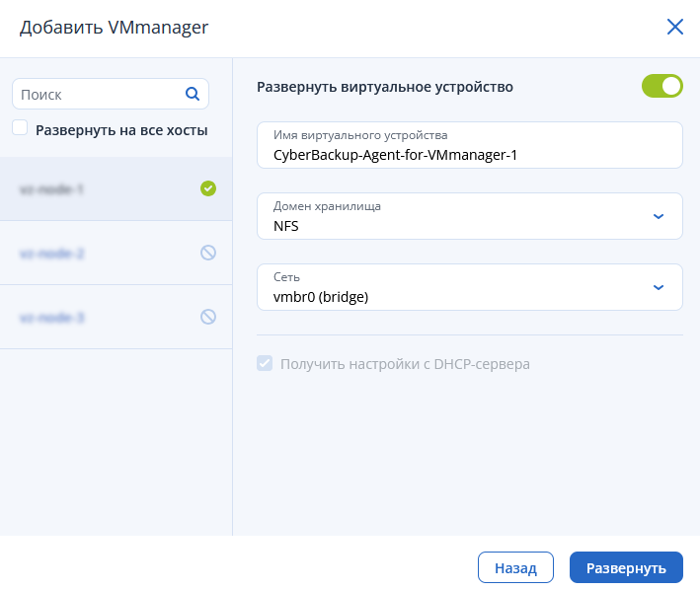The height and width of the screenshot is (591, 700).
Task: Expand the 'Сеть' network dropdown
Action: (x=470, y=287)
